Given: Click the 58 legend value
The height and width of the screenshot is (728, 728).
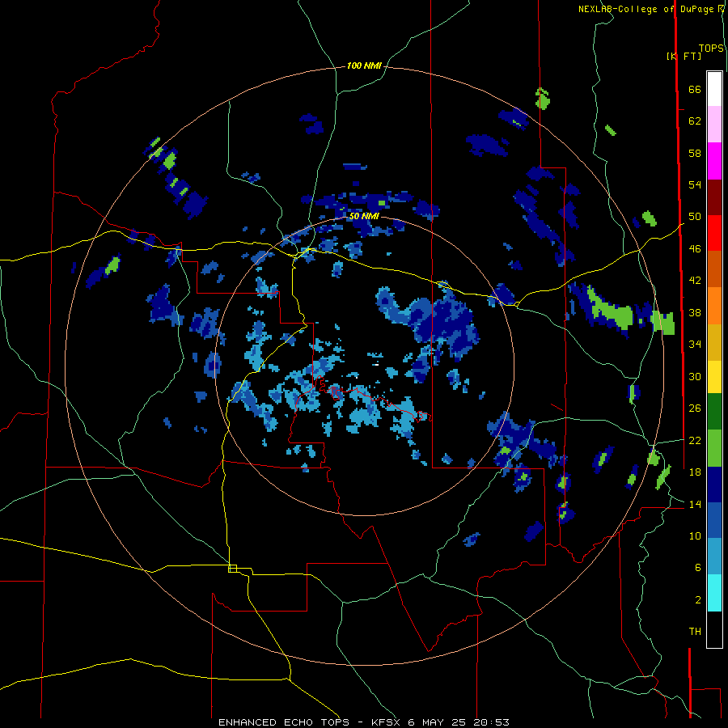Looking at the screenshot, I should pyautogui.click(x=695, y=153).
